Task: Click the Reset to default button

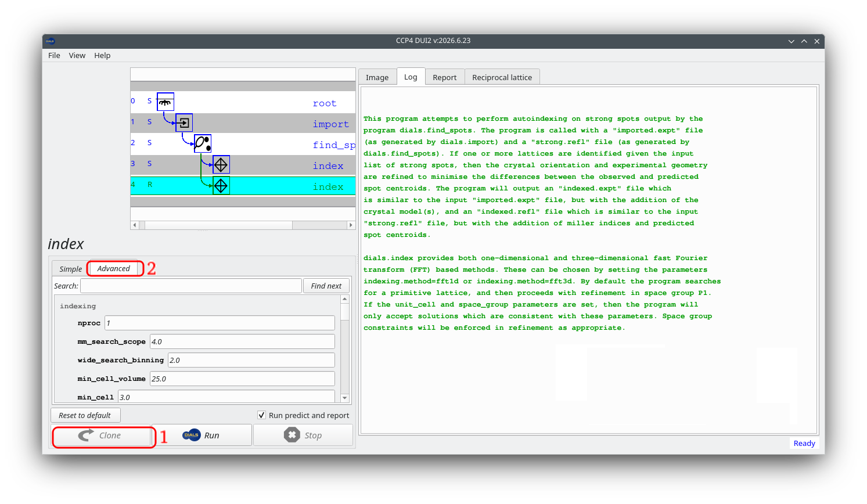Action: tap(85, 415)
